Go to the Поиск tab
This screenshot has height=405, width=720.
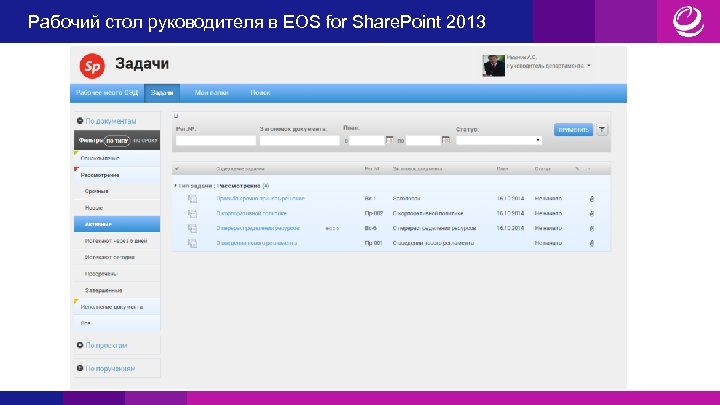click(260, 93)
